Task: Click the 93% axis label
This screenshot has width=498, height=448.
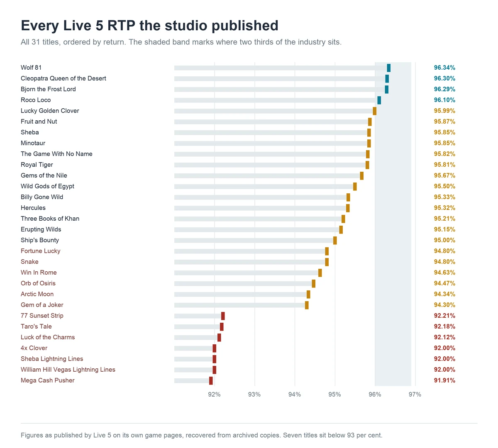Action: [x=254, y=394]
